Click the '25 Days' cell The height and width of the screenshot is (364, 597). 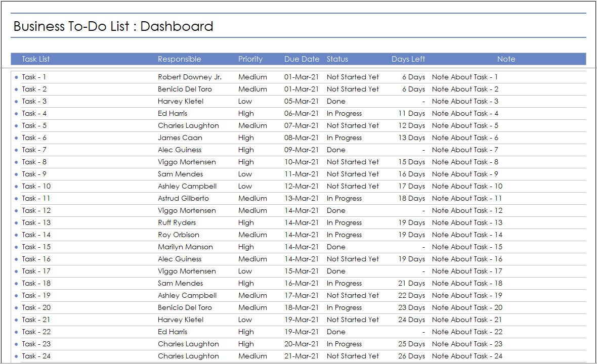tap(412, 344)
